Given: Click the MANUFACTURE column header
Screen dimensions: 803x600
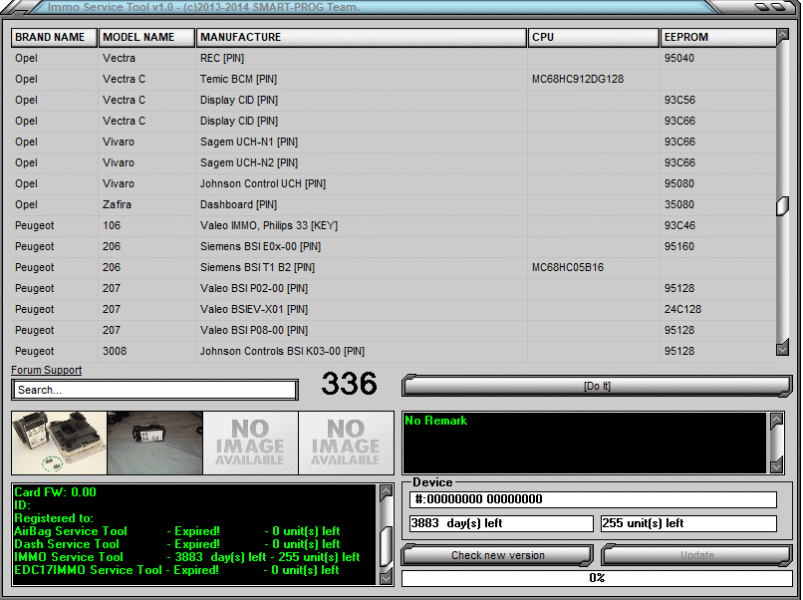Looking at the screenshot, I should coord(361,38).
